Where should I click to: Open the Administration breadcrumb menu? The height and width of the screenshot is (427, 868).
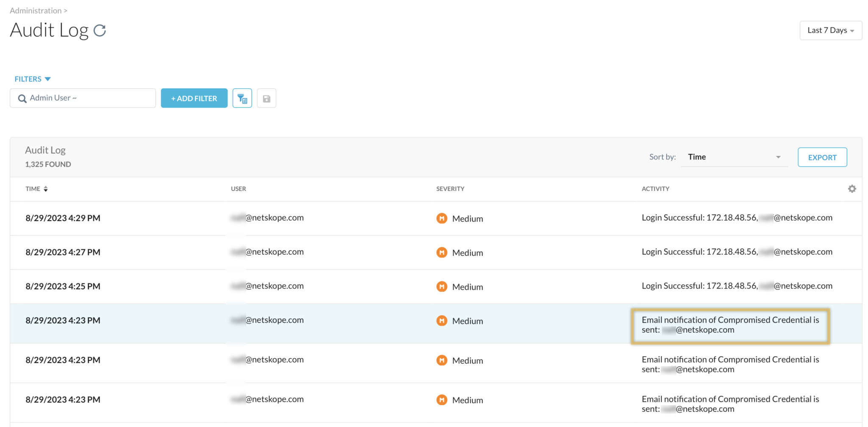(x=36, y=10)
